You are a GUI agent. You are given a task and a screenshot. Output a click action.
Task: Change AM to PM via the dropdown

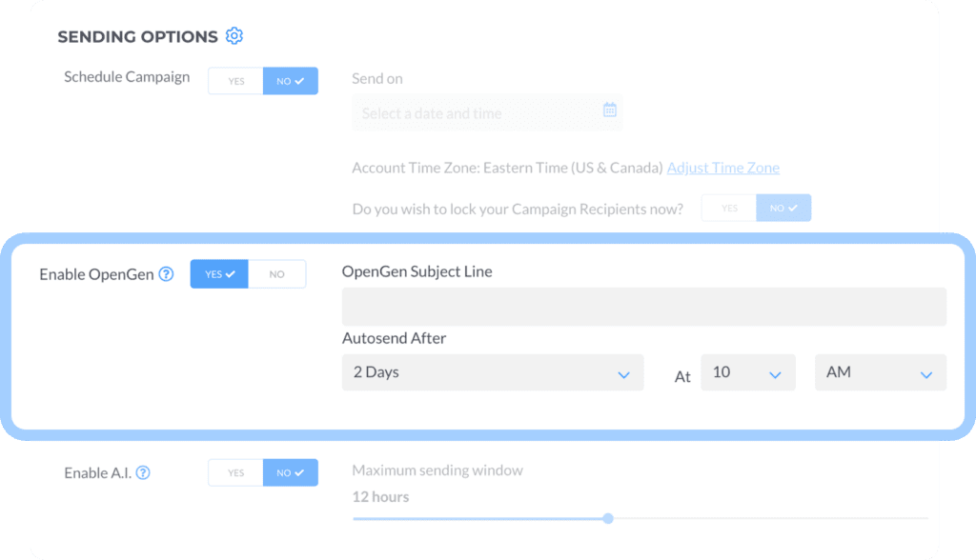tap(880, 372)
